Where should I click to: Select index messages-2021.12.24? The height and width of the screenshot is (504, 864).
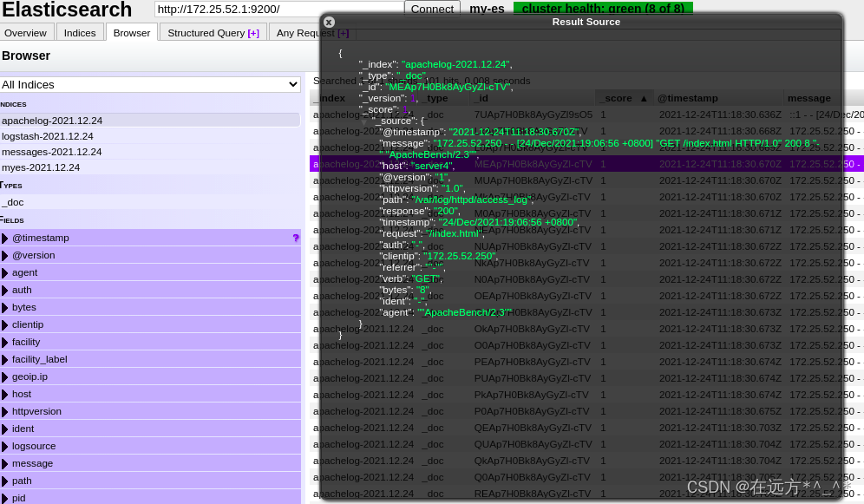click(150, 152)
